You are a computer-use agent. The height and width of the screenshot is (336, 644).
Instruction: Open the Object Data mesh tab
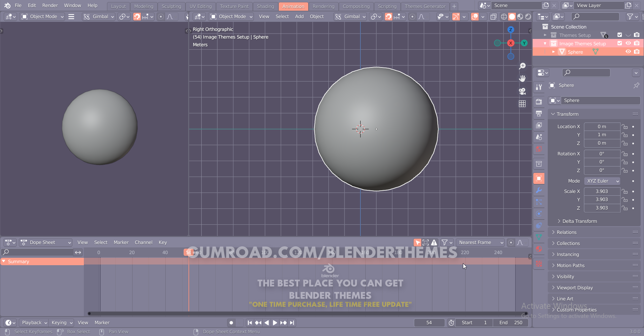coord(539,237)
